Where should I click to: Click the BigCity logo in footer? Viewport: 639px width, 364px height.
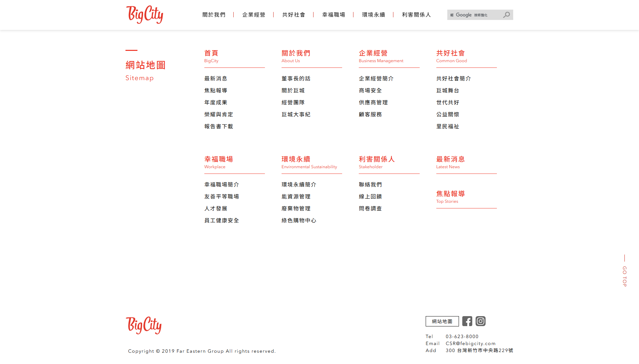pos(143,325)
